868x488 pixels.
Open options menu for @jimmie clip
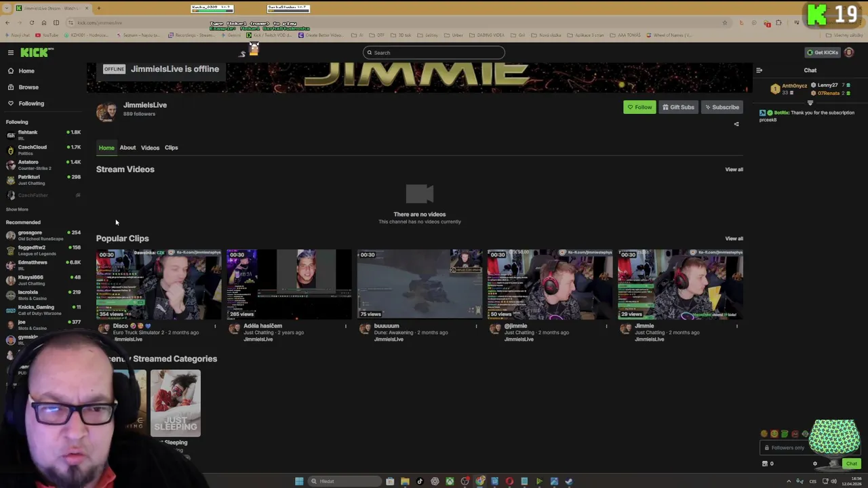[606, 327]
